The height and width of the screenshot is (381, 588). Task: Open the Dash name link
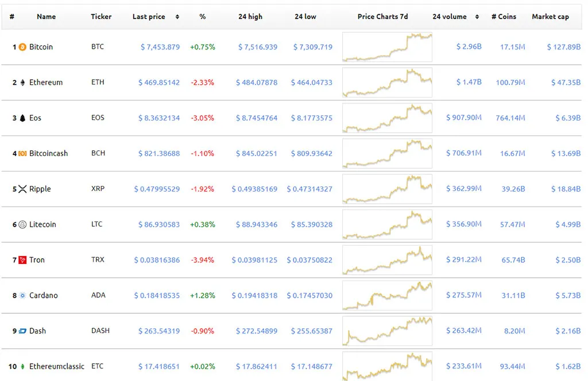[x=37, y=331]
